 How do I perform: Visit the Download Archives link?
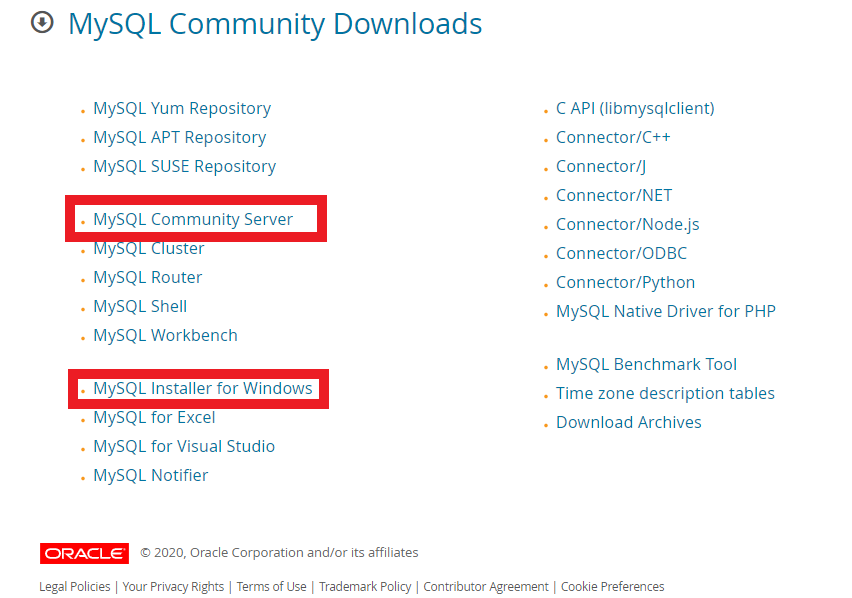(x=629, y=422)
